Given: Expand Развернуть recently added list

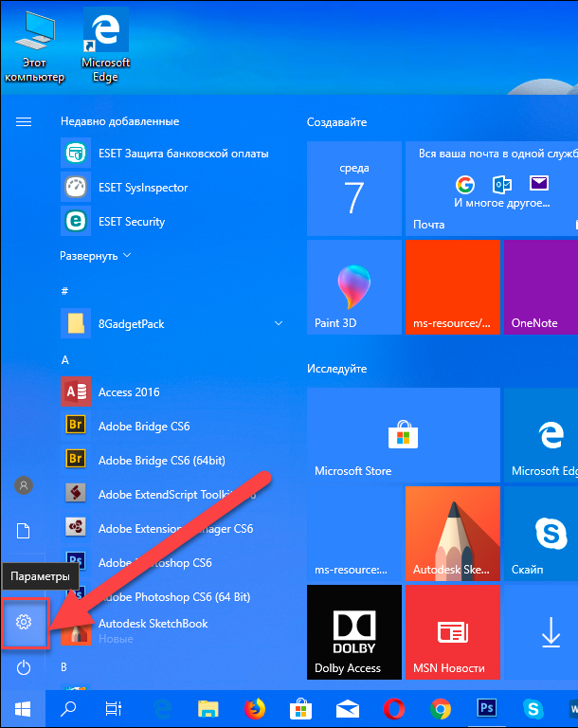Looking at the screenshot, I should 96,256.
